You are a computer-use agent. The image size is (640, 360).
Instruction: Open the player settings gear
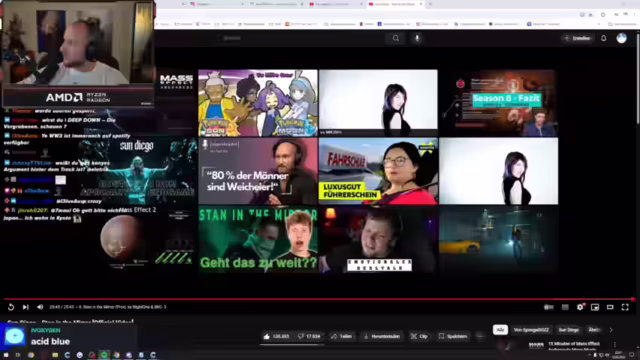(580, 307)
